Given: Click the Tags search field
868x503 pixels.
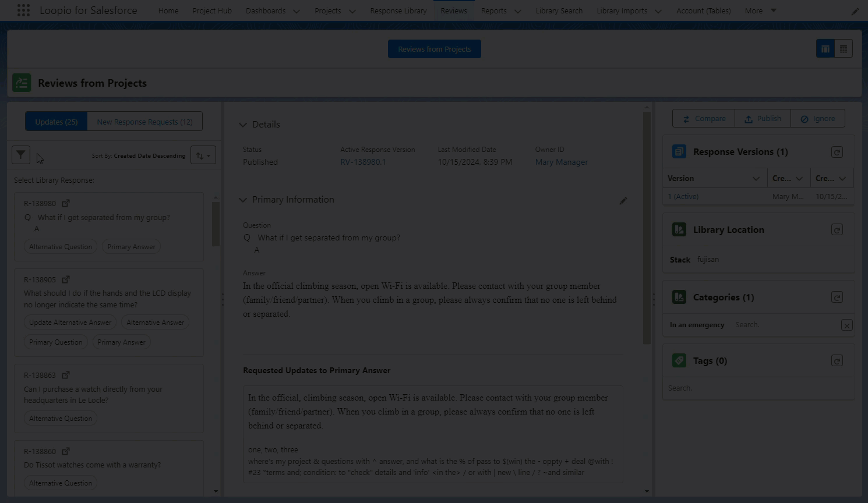Looking at the screenshot, I should click(x=758, y=388).
